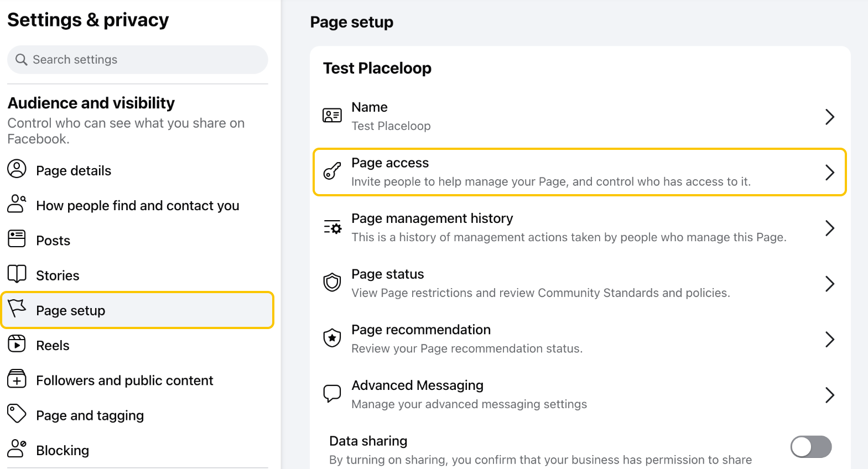Click the Advanced Messaging chat bubble icon
The height and width of the screenshot is (469, 868).
click(x=332, y=394)
